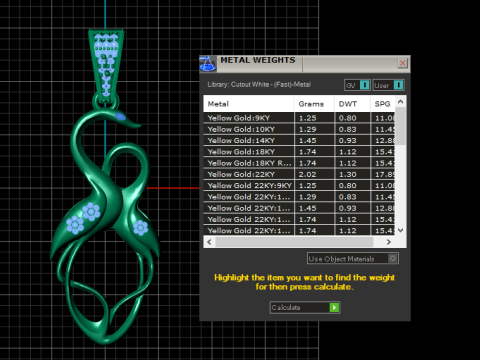The image size is (480, 360).
Task: Select the Yellow Gold:18KY row
Action: pos(299,152)
